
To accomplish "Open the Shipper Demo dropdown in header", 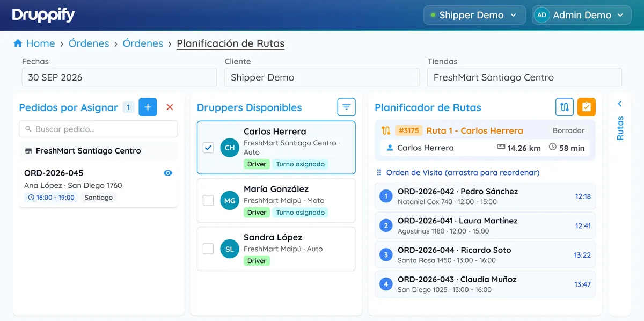I will [x=474, y=15].
